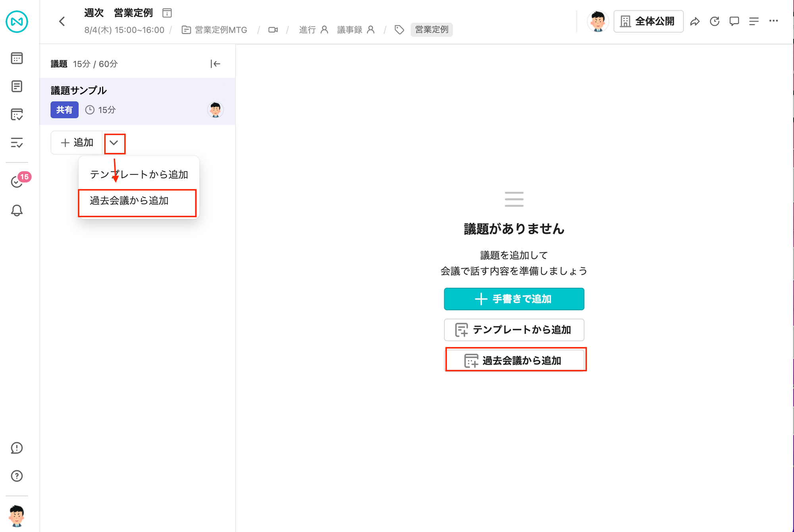Select the 営業定例 tag chip
Screen dimensions: 794x532
pos(432,30)
